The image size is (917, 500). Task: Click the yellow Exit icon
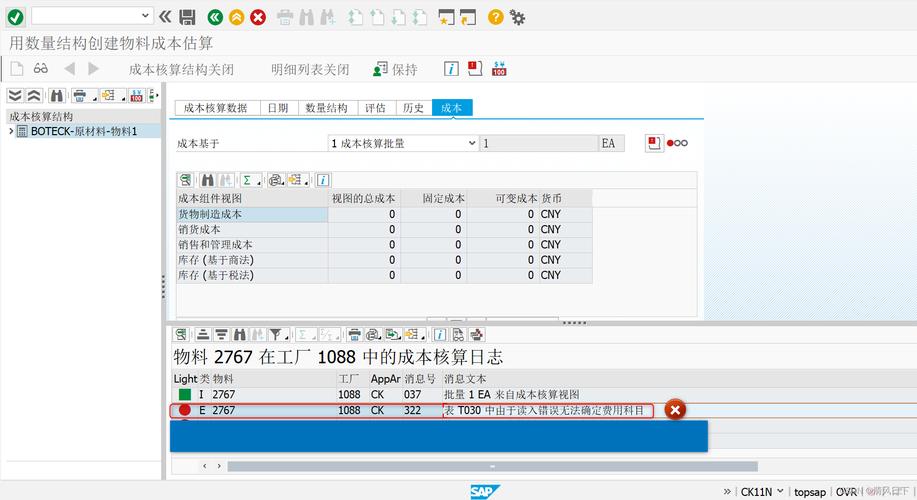[x=236, y=17]
